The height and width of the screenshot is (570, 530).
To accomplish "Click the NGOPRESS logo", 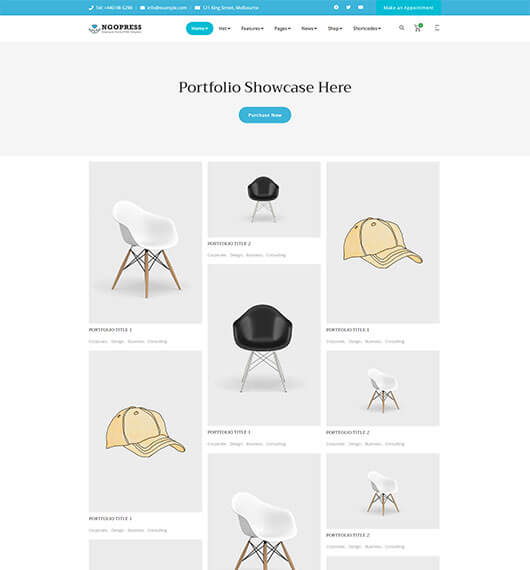I will pyautogui.click(x=115, y=28).
